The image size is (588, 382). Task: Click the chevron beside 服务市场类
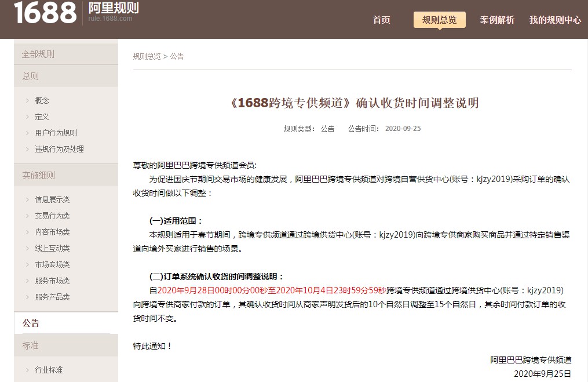point(27,281)
